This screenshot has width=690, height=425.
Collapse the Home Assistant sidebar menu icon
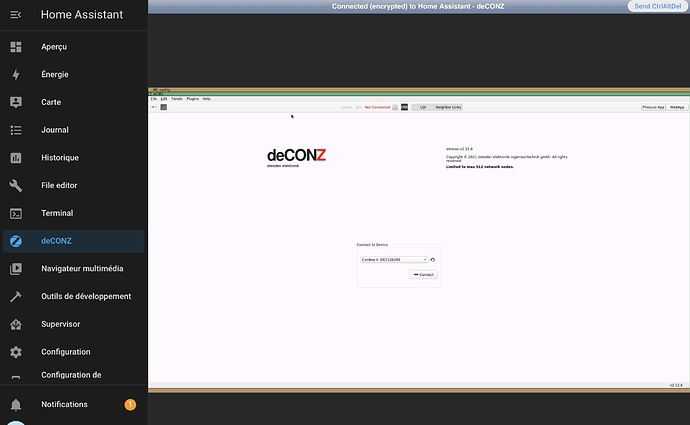coord(16,15)
